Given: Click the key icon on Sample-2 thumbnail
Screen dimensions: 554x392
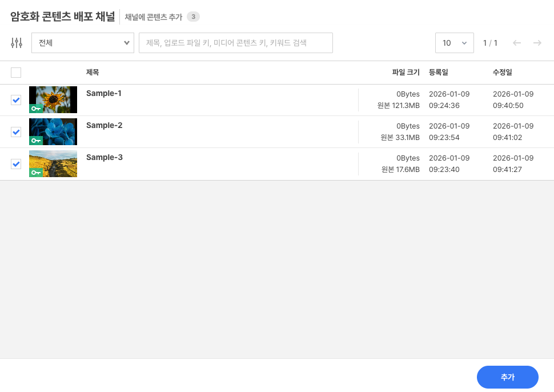Looking at the screenshot, I should click(x=36, y=139).
